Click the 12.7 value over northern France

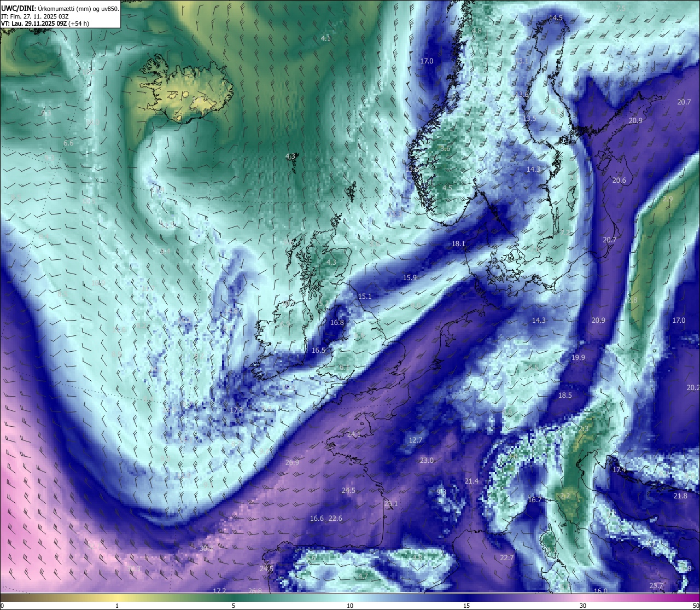click(416, 440)
